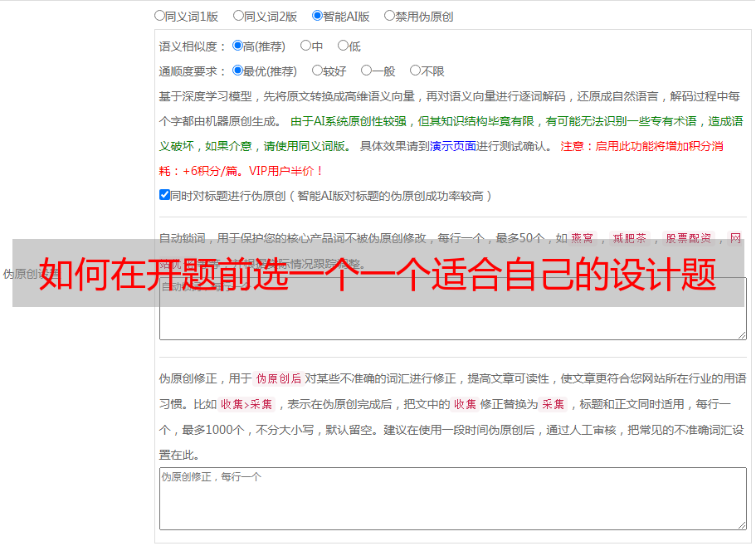Click into the 自动锁词 textarea
Image resolution: width=756 pixels, height=546 pixels.
(453, 309)
